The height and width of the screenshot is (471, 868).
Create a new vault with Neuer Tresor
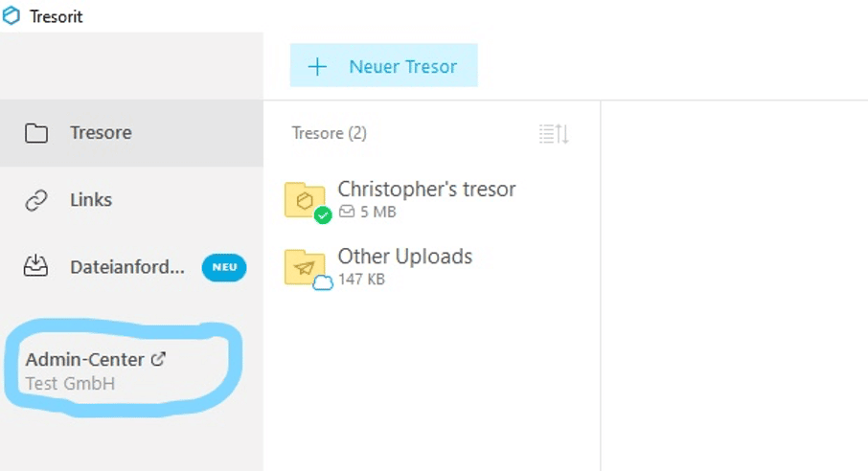383,65
